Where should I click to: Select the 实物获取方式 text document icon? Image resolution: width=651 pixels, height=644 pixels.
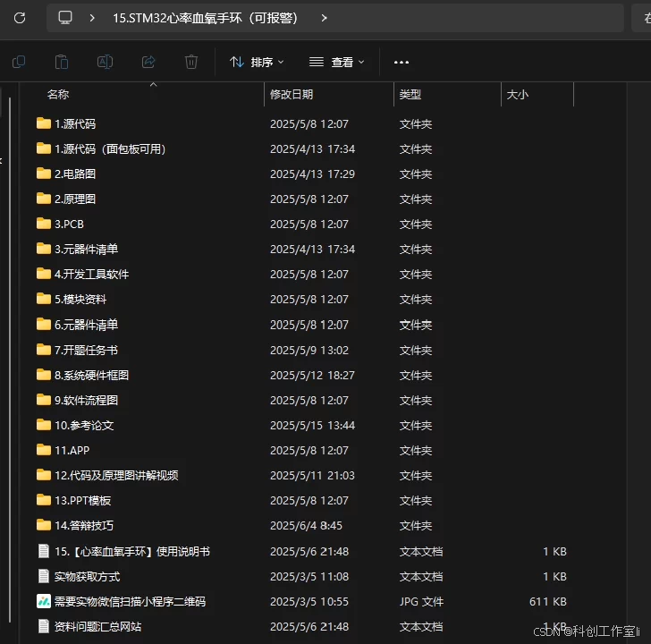[44, 576]
